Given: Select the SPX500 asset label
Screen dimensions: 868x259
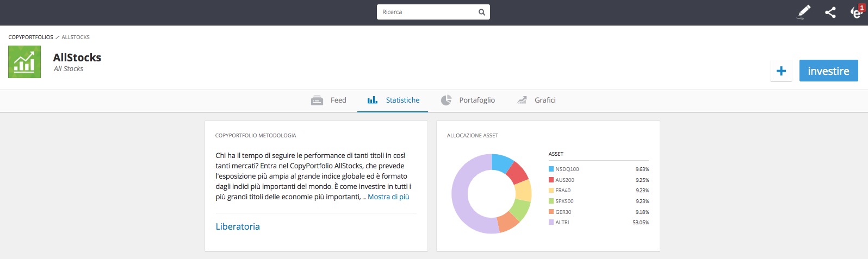Looking at the screenshot, I should coord(565,201).
